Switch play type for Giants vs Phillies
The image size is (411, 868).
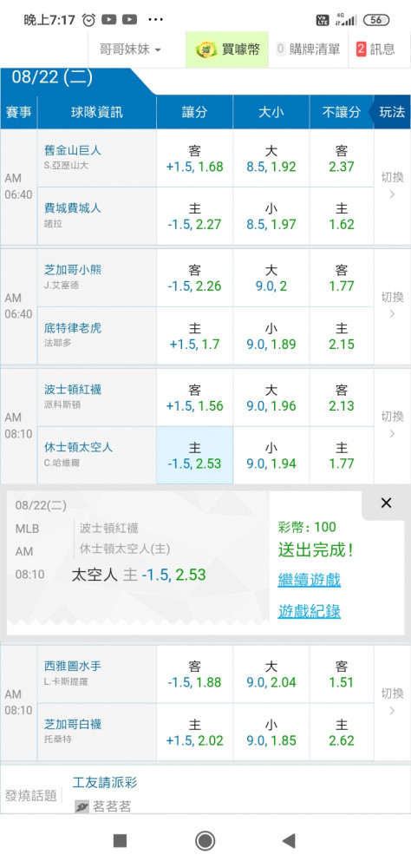[392, 186]
